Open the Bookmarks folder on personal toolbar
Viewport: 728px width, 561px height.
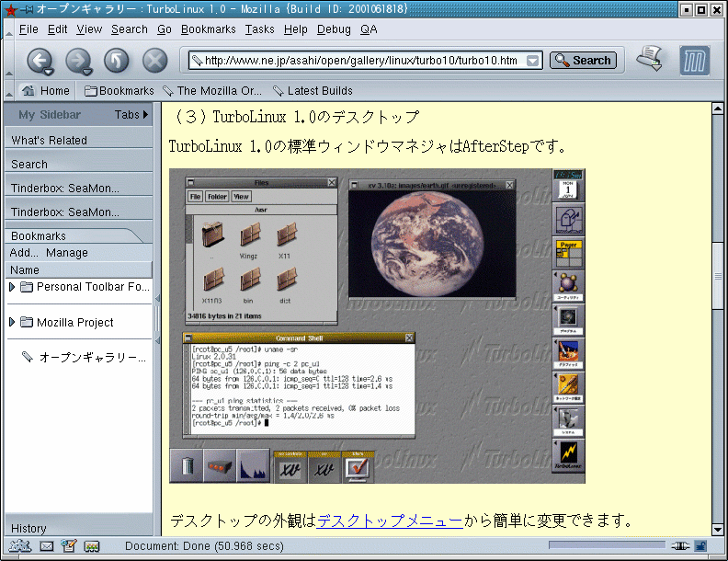click(119, 90)
